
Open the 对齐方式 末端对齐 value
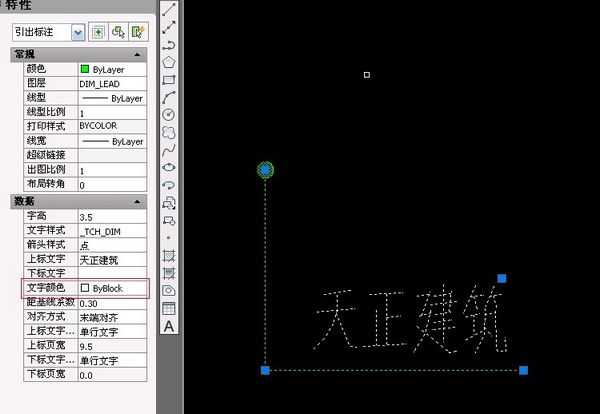[x=112, y=317]
